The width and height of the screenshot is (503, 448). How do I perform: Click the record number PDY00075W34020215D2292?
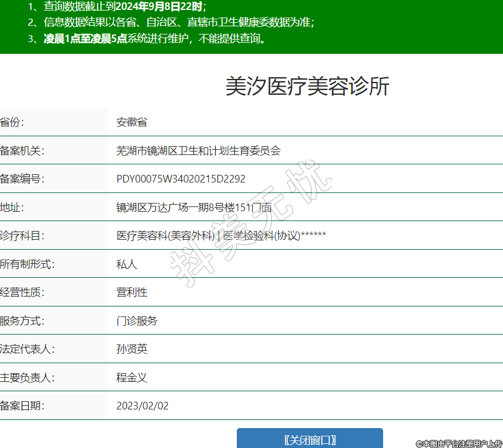pyautogui.click(x=181, y=179)
